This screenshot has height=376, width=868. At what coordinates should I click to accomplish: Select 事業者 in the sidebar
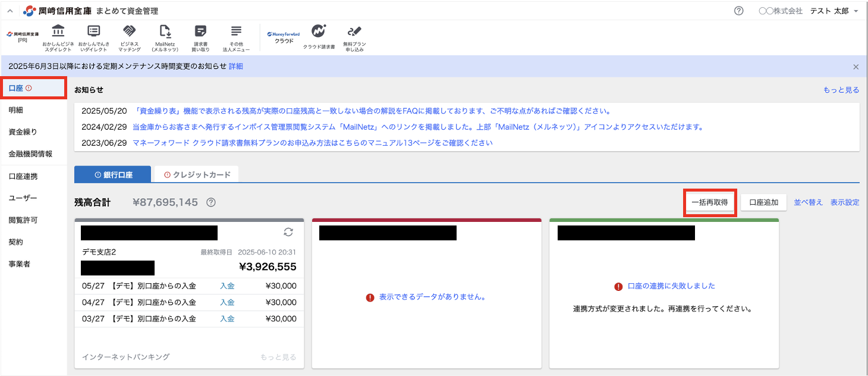pyautogui.click(x=33, y=264)
